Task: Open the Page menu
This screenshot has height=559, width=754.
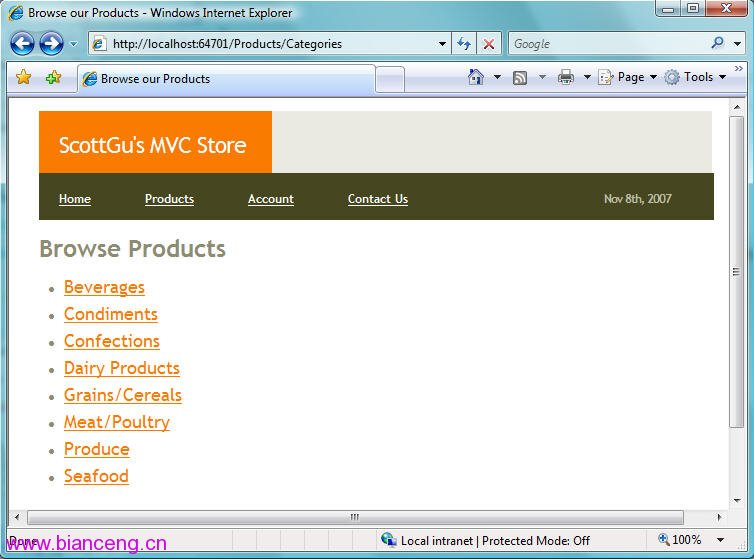Action: coord(627,77)
